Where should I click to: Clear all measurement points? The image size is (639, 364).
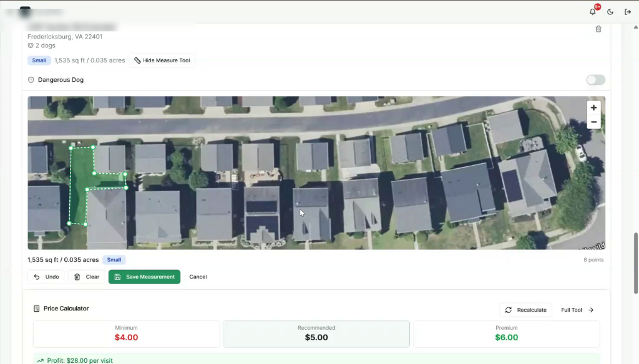pos(86,277)
